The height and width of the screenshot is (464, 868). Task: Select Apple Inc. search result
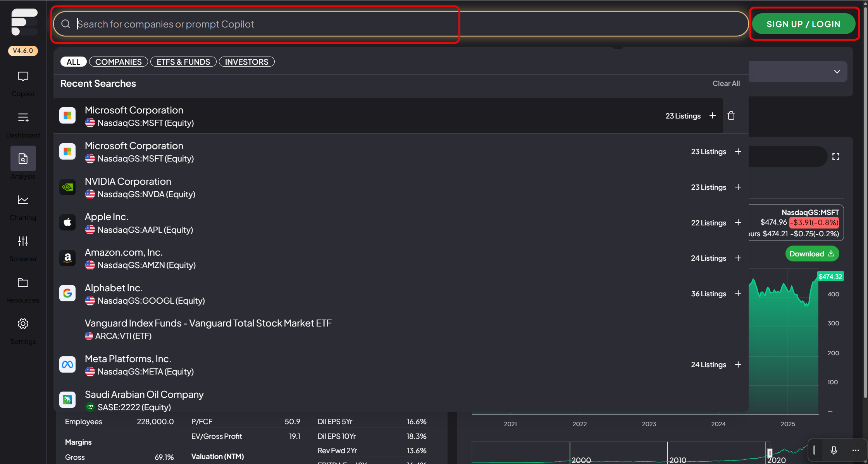click(x=401, y=223)
